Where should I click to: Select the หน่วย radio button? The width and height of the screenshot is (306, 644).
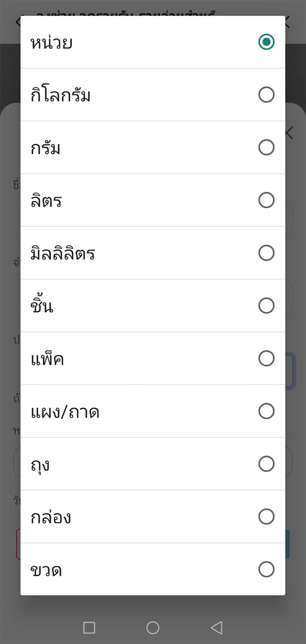coord(266,42)
